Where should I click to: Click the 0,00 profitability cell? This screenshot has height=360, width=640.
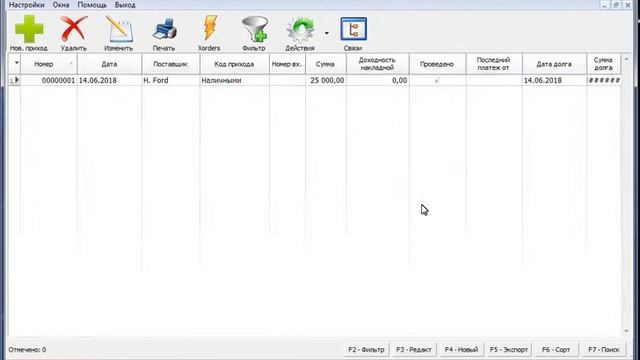tap(378, 80)
